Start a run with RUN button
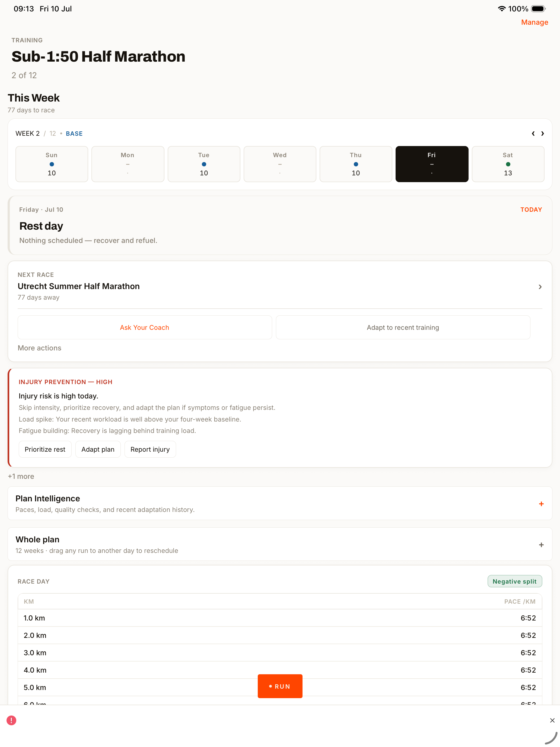The height and width of the screenshot is (747, 560). coord(280,686)
